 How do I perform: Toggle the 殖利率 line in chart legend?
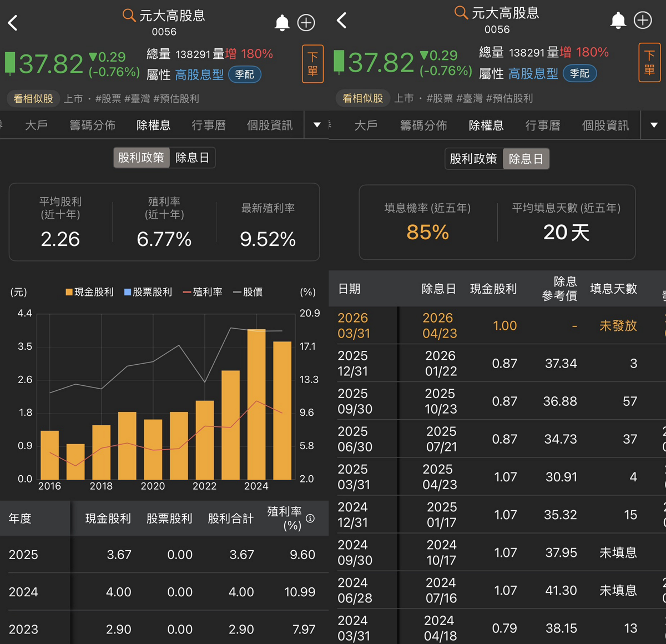tap(203, 292)
